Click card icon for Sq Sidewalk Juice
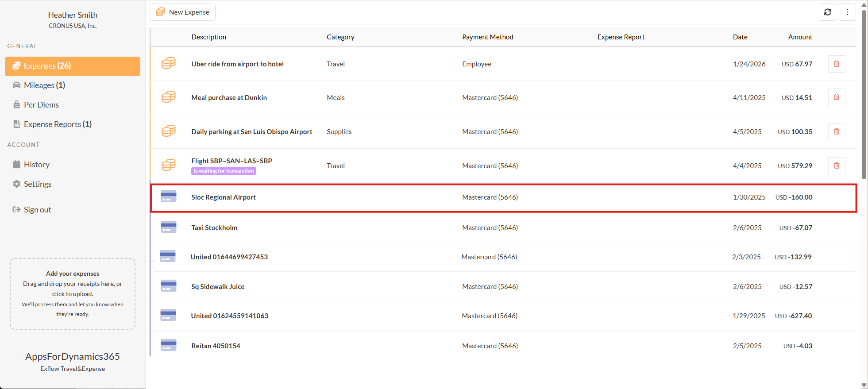This screenshot has height=389, width=868. (169, 286)
